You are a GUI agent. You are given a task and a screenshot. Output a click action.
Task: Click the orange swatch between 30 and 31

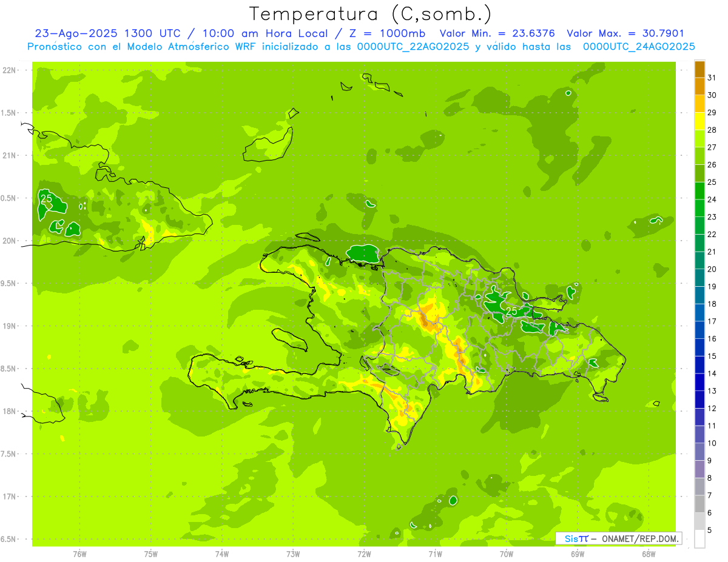(x=699, y=87)
